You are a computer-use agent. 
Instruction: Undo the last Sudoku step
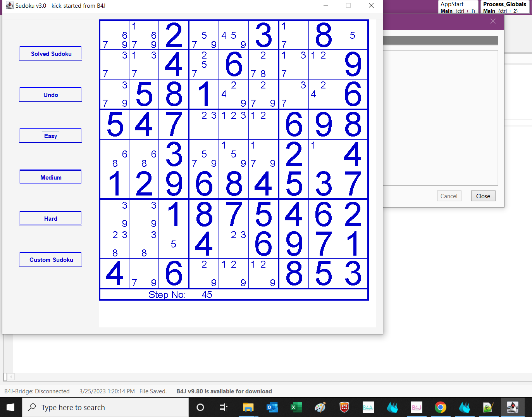coord(51,95)
